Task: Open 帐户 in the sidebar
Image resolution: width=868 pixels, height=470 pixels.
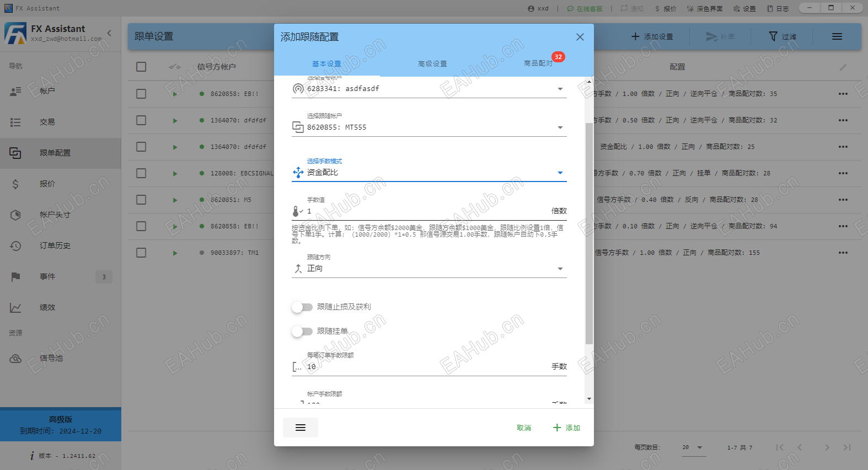Action: 61,91
